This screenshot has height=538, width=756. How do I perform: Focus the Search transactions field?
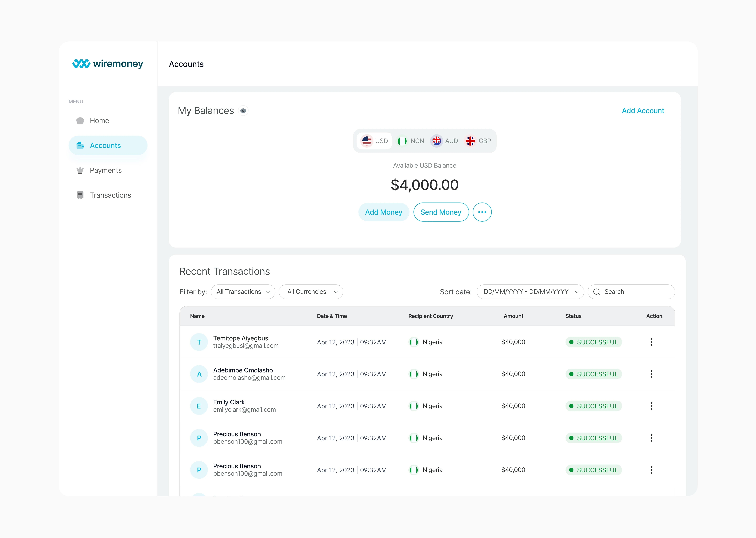tap(631, 292)
